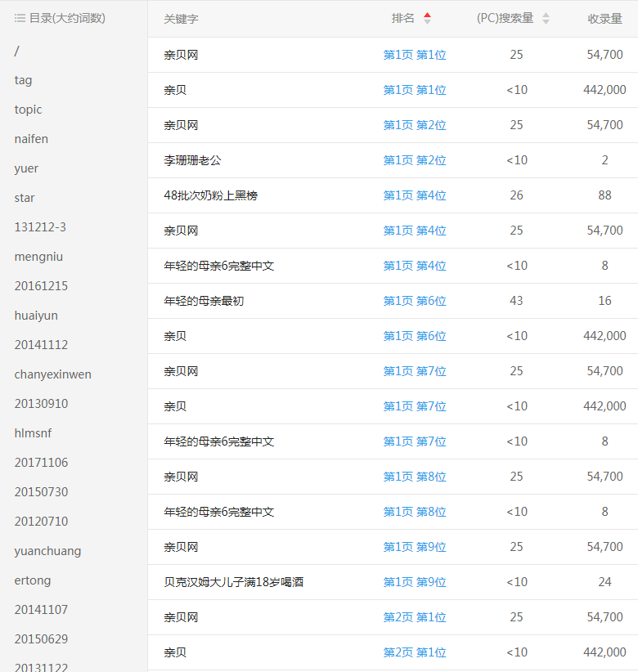Screen dimensions: 638x672
Task: Open the "hlmsnf" directory entry
Action: 33,433
